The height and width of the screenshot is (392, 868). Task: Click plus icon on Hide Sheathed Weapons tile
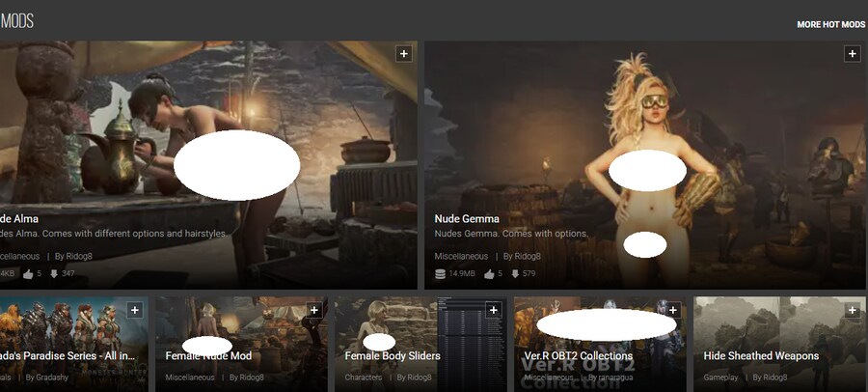click(853, 310)
